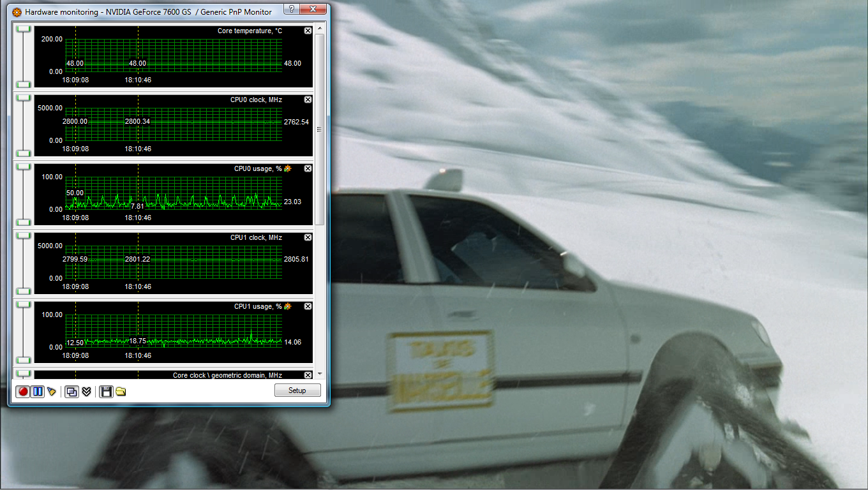The width and height of the screenshot is (868, 490).
Task: Click the 100.00 maximum on CPU0 usage graph
Action: [52, 177]
